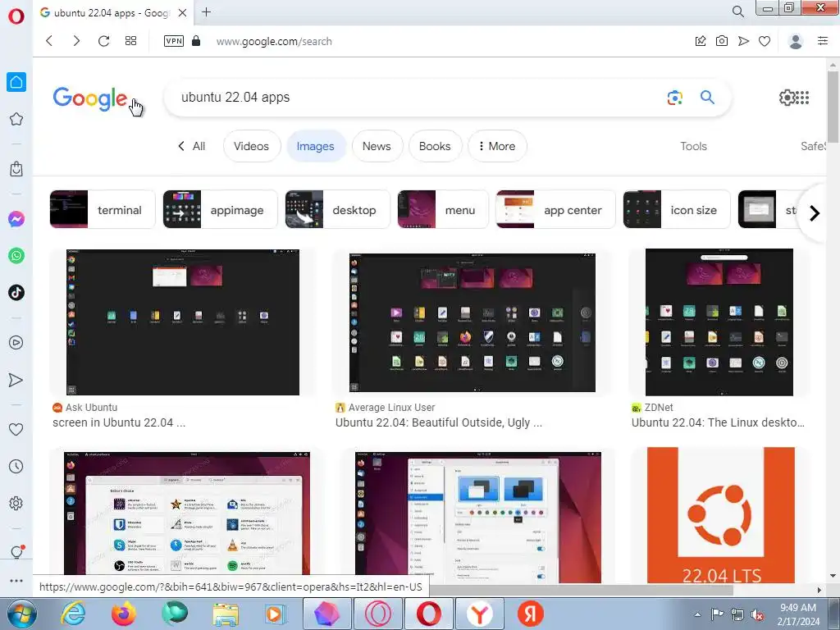This screenshot has width=840, height=630.
Task: Open Opera settings gear in the sidebar
Action: (16, 504)
